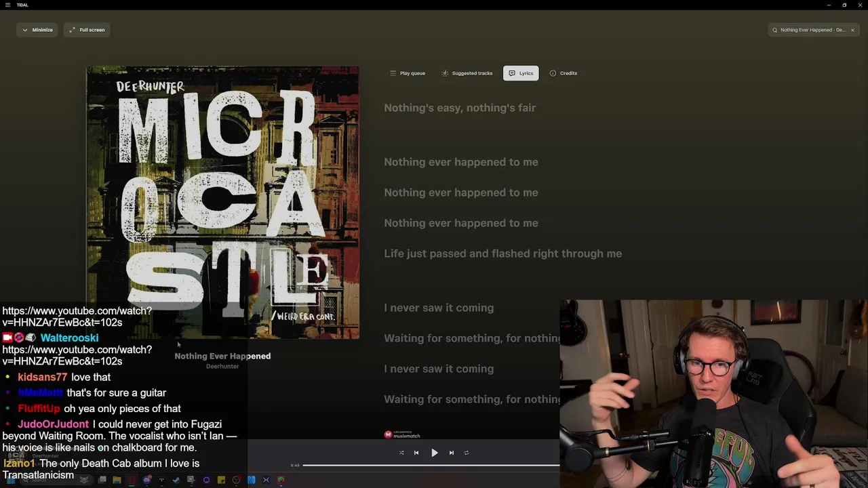
Task: Click Walterooski's YouTube link in chat
Action: pyautogui.click(x=77, y=356)
